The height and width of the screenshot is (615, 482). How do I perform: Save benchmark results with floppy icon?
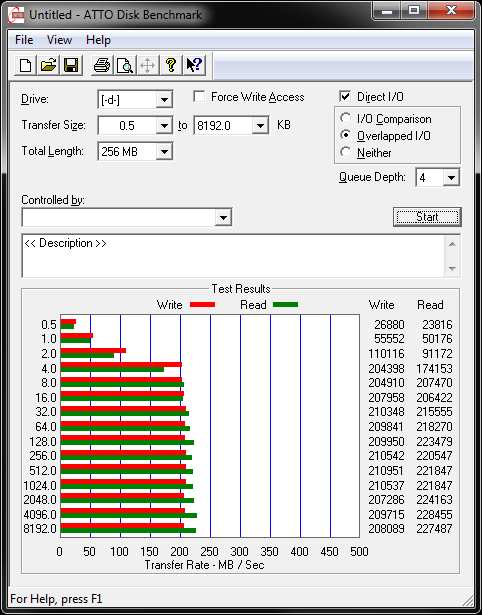coord(71,65)
